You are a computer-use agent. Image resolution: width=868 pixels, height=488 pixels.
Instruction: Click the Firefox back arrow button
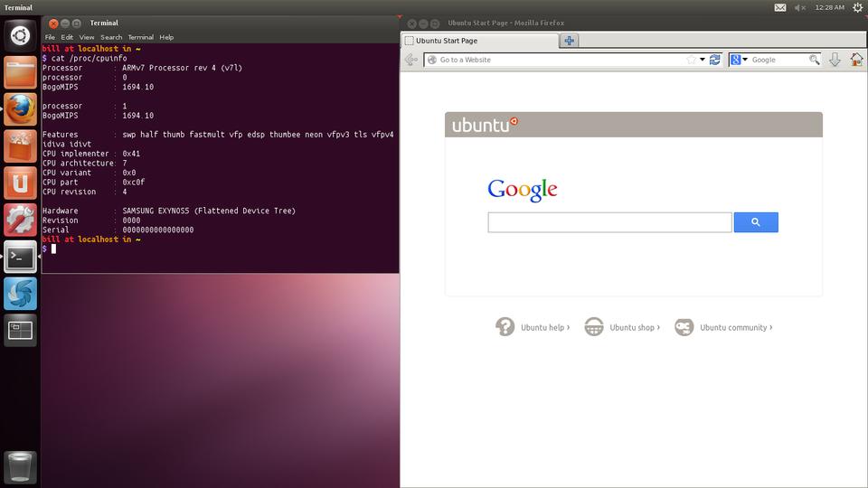coord(411,60)
